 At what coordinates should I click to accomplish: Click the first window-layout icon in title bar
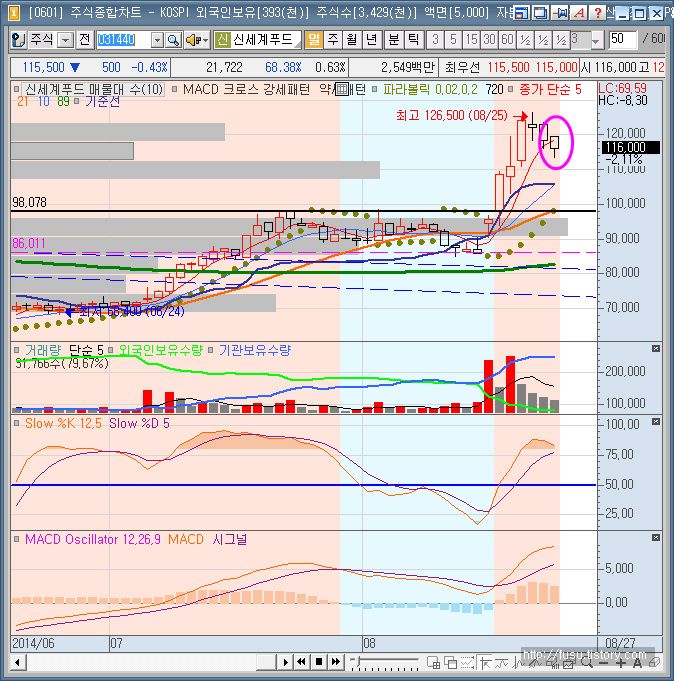521,13
